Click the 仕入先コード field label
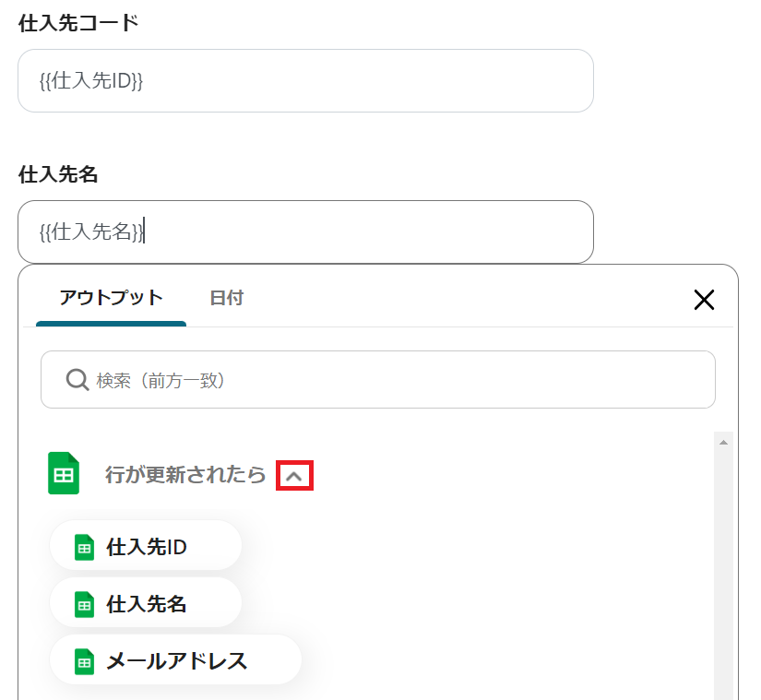 pyautogui.click(x=78, y=23)
